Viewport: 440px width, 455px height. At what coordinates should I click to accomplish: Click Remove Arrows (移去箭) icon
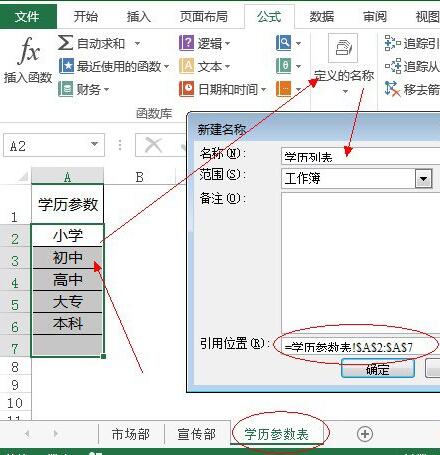(x=392, y=89)
